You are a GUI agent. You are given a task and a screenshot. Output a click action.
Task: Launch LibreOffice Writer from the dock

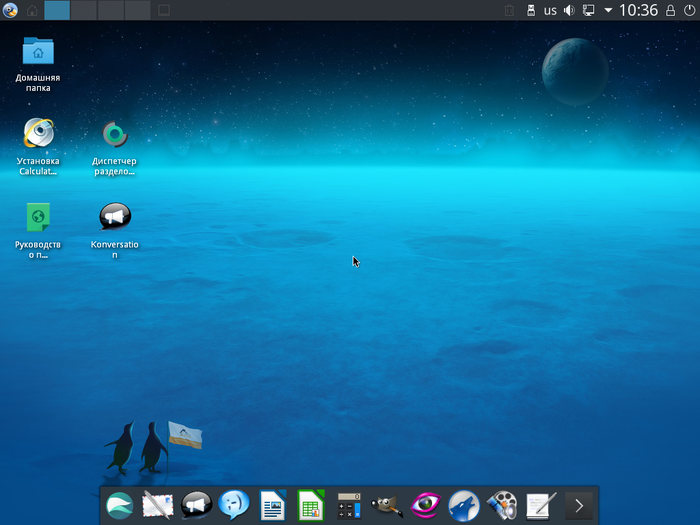point(273,505)
